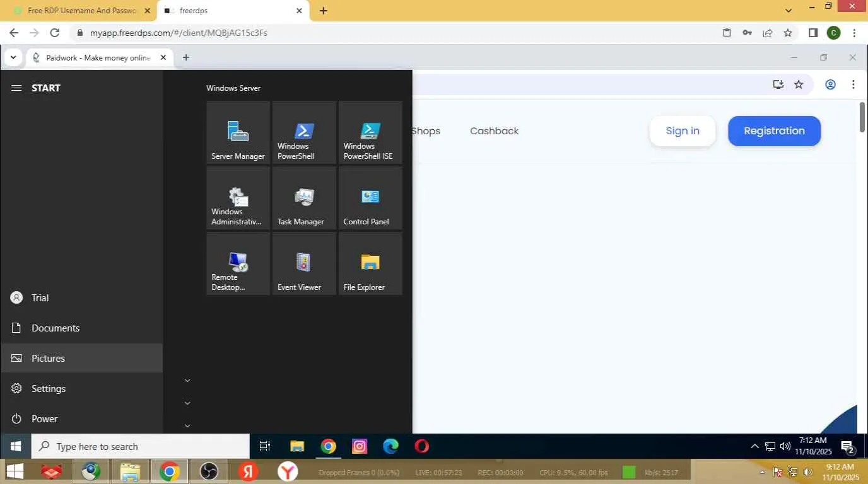Open OBS Studio from the host taskbar
The image size is (868, 484).
[x=209, y=471]
